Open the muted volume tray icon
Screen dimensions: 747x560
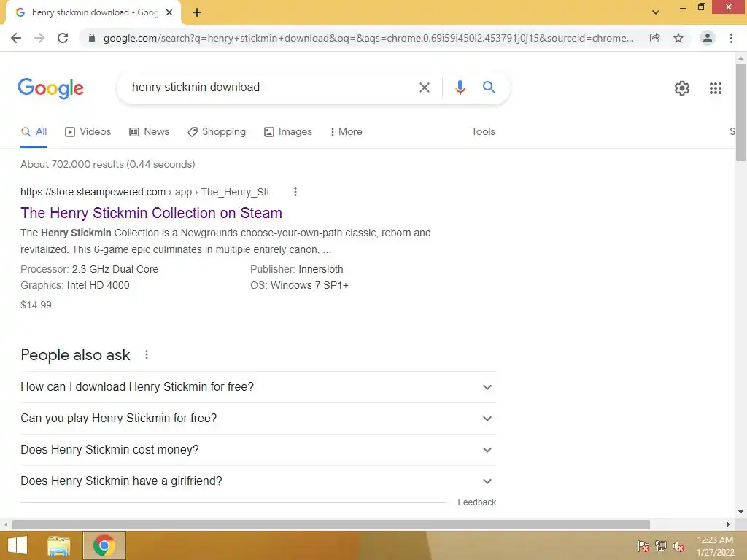click(678, 546)
